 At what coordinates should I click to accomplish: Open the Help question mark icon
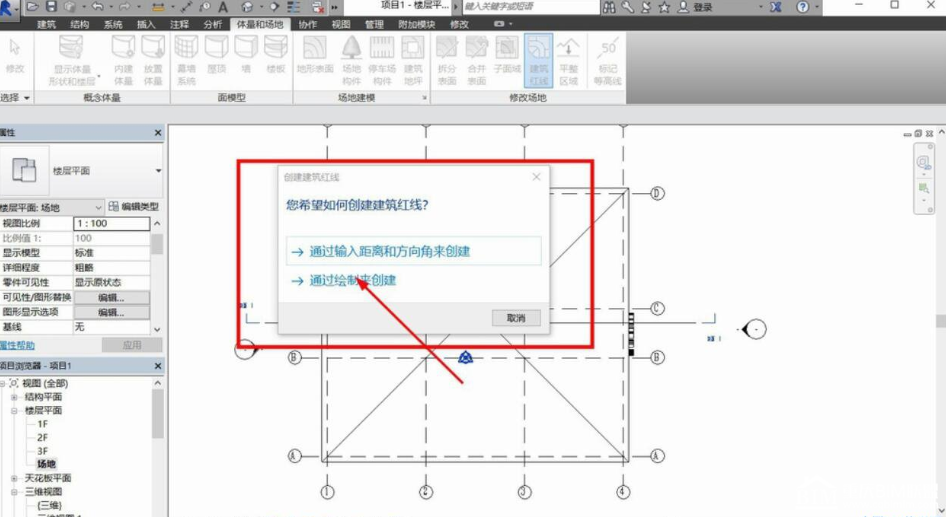tap(802, 7)
